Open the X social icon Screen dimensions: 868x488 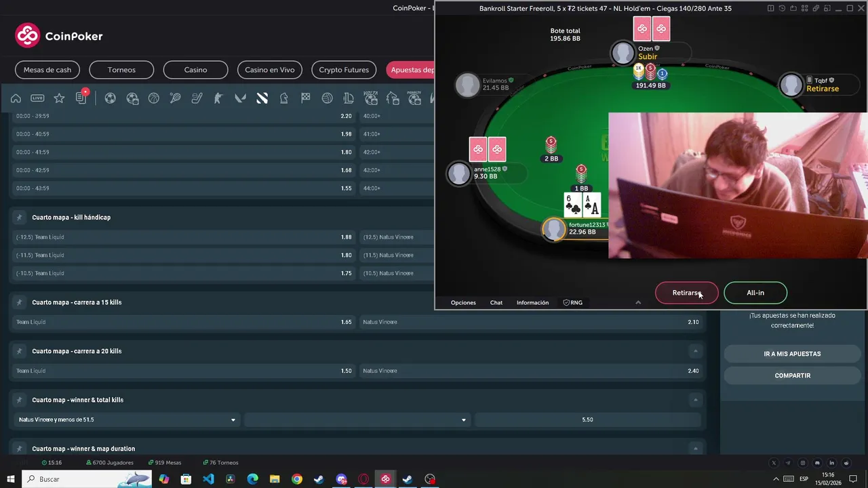(774, 462)
